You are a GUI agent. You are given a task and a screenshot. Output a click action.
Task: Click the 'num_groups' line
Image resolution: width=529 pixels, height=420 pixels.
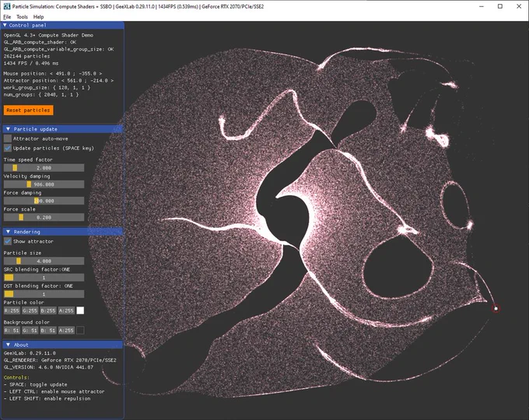[x=41, y=95]
